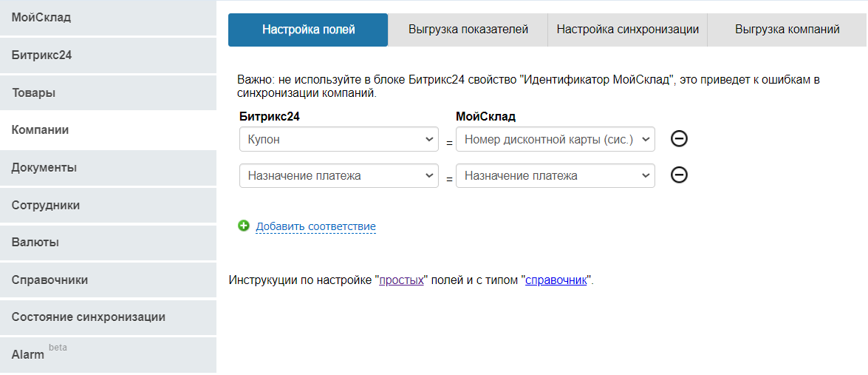Click the green plus icon for adding mapping
This screenshot has height=375, width=868.
pyautogui.click(x=244, y=226)
